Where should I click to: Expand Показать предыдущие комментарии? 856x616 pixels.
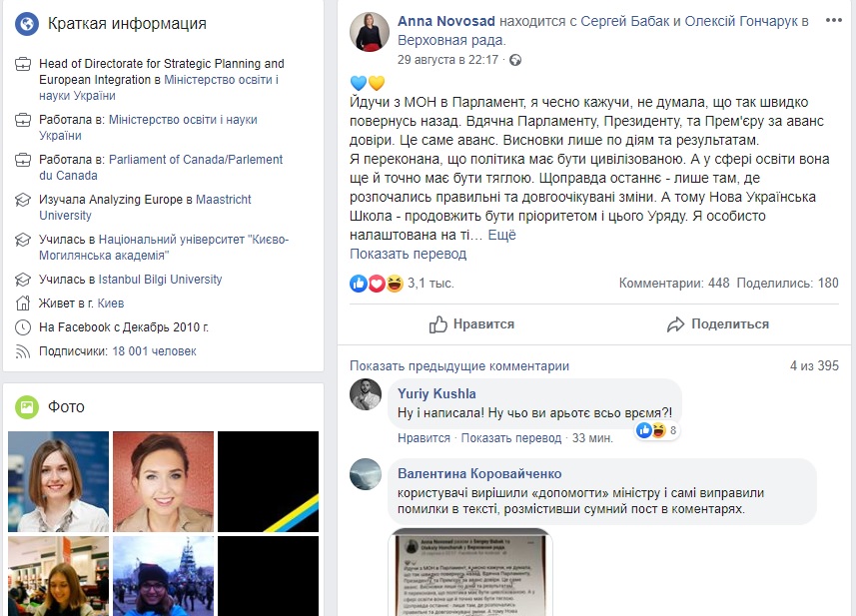pos(459,366)
